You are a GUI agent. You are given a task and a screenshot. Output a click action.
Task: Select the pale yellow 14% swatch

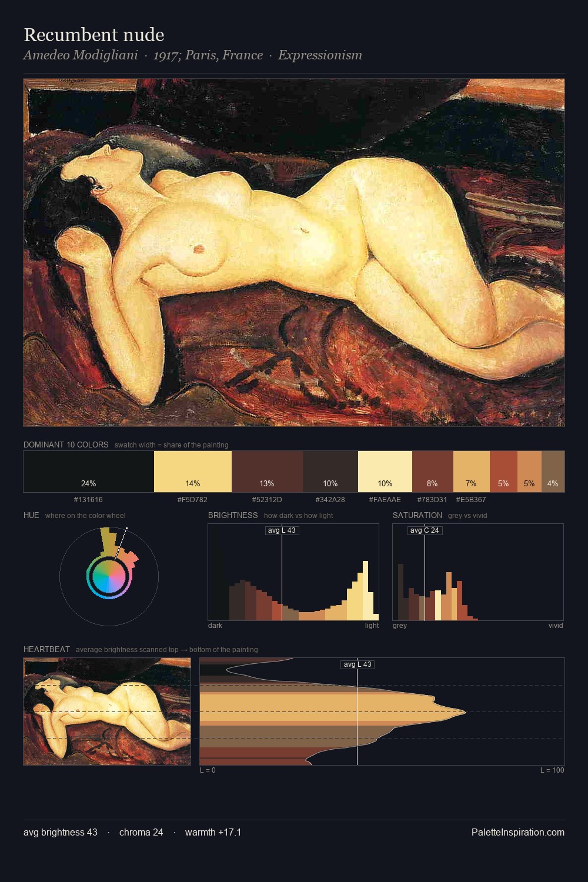pos(193,472)
